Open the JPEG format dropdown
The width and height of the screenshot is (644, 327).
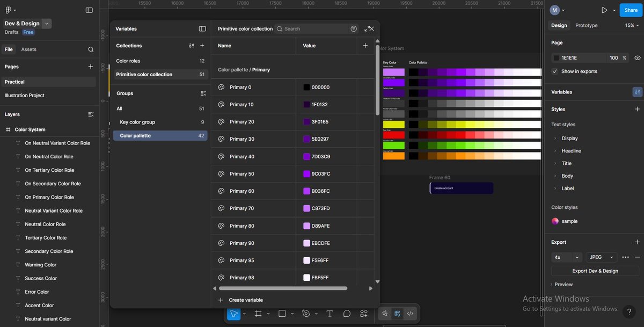coord(601,257)
